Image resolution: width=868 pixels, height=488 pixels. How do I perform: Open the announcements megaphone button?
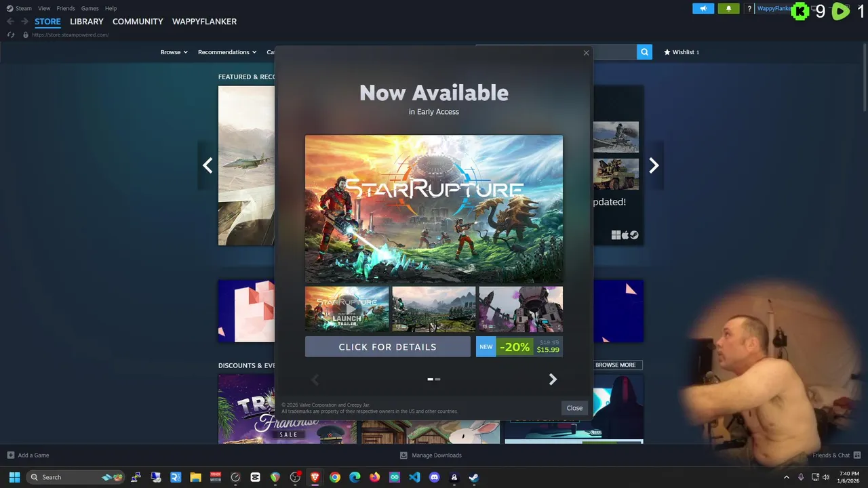(703, 9)
